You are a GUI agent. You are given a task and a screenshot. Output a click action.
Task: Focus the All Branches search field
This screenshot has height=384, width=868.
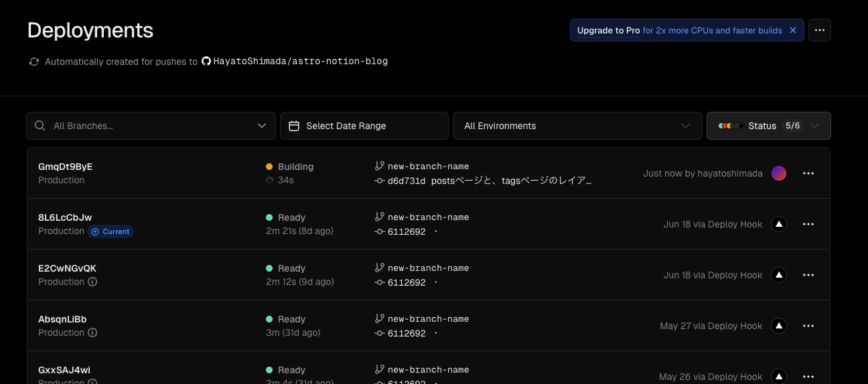[151, 126]
